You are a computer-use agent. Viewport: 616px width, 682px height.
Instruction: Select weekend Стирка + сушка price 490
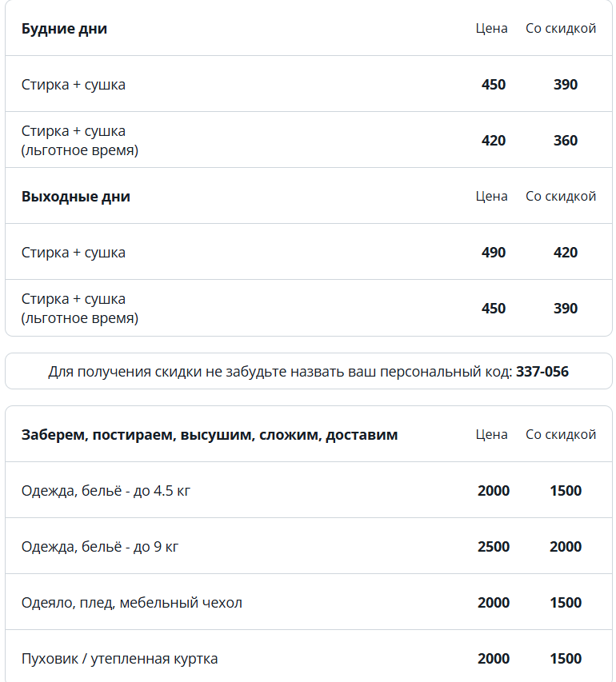(x=494, y=253)
